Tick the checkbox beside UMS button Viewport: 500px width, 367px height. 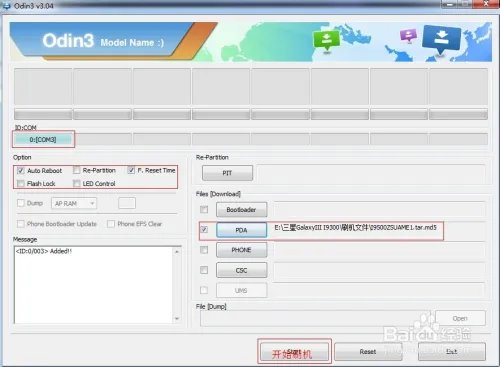[x=204, y=290]
